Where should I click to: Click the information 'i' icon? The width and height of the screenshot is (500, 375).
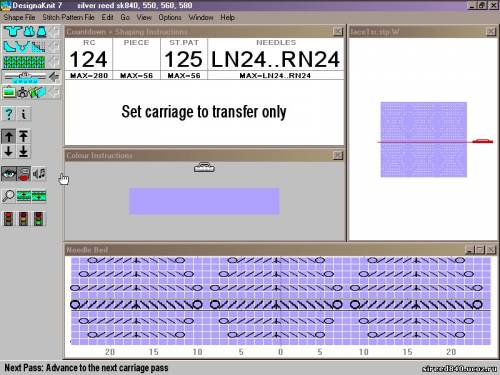point(24,114)
